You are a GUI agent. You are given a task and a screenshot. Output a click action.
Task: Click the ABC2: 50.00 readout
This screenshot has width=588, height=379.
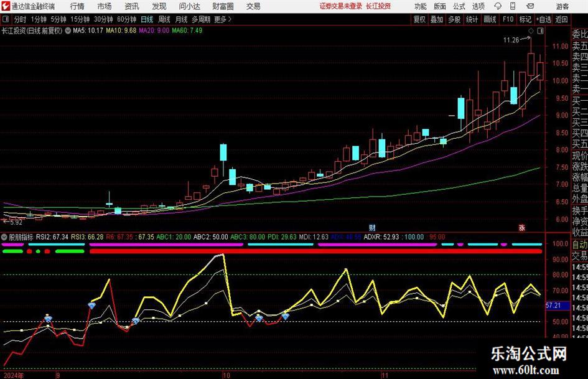210,237
